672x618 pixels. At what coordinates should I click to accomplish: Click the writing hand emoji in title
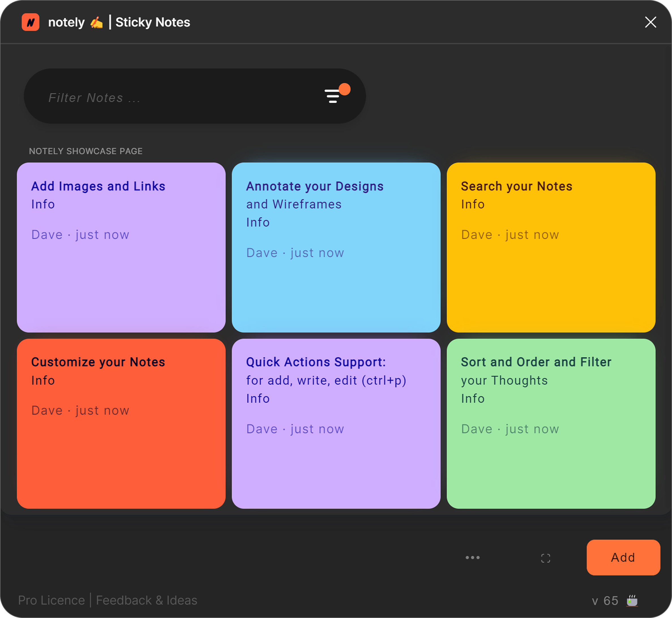point(96,22)
